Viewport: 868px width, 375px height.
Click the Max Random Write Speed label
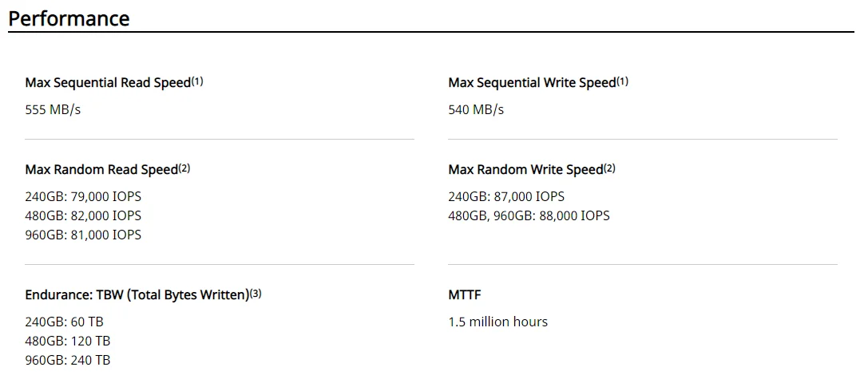point(525,170)
